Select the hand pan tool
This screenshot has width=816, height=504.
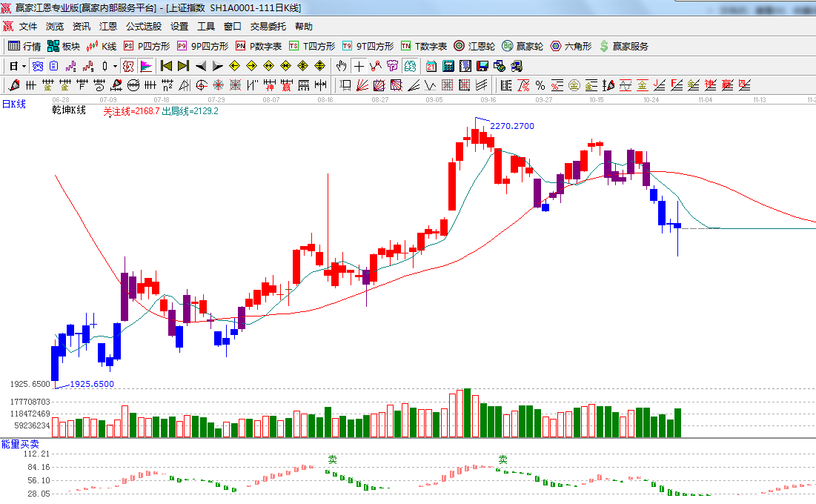(341, 66)
